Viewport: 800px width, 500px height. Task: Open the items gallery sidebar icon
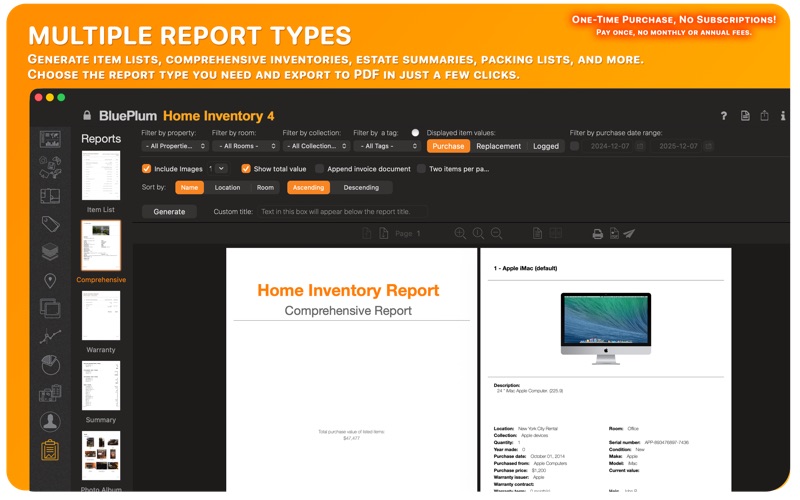click(50, 167)
